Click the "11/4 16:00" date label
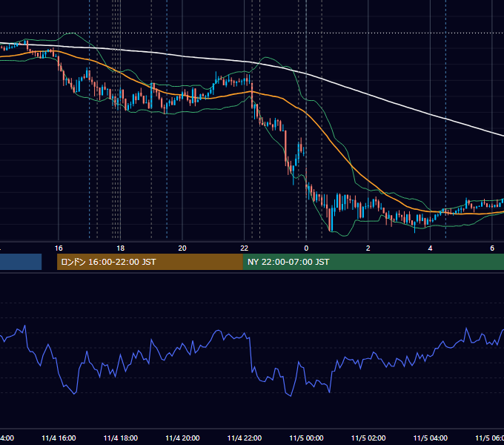The width and height of the screenshot is (504, 445). coord(59,438)
